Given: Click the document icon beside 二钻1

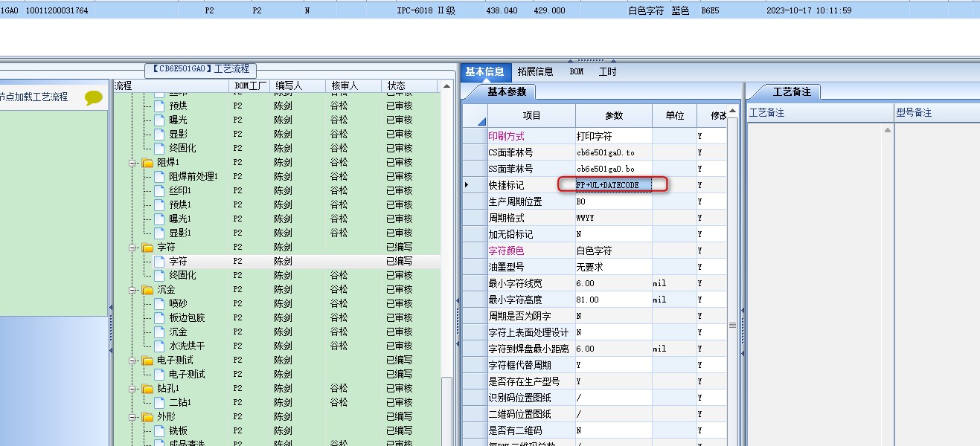Looking at the screenshot, I should 158,402.
